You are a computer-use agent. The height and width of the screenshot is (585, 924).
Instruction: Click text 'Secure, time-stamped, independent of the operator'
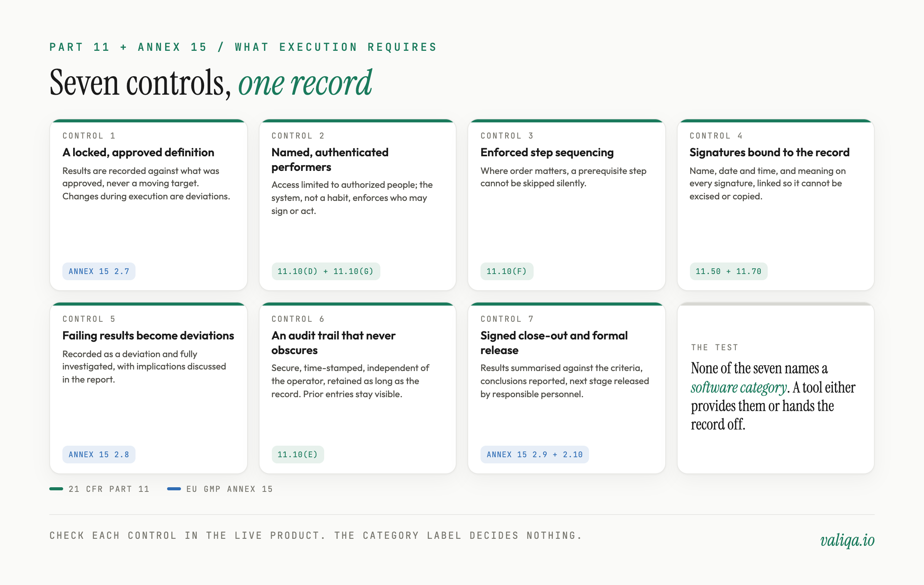click(350, 374)
